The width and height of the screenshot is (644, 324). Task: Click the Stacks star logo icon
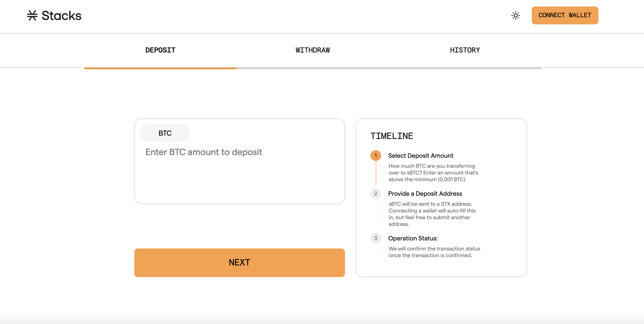[x=32, y=15]
